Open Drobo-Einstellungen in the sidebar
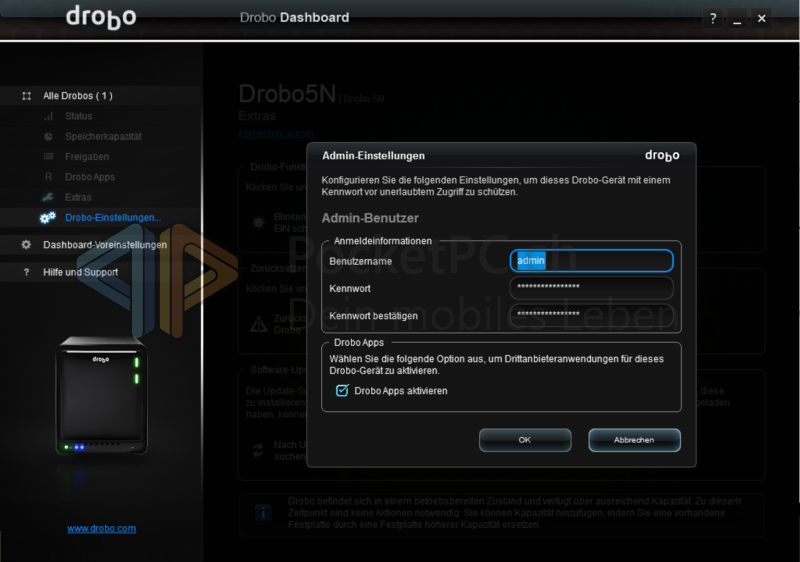800x562 pixels. (x=113, y=218)
